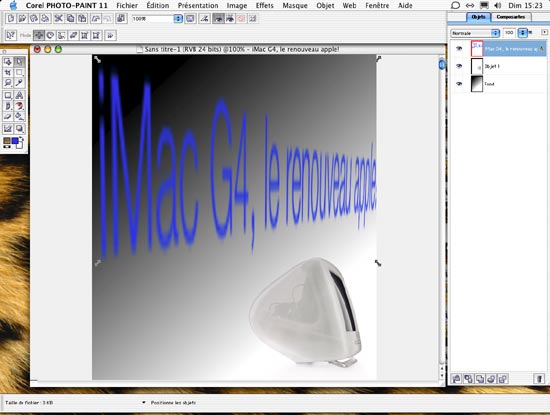The image size is (550, 415).
Task: Select the Crop tool in the toolbox
Action: [8, 72]
